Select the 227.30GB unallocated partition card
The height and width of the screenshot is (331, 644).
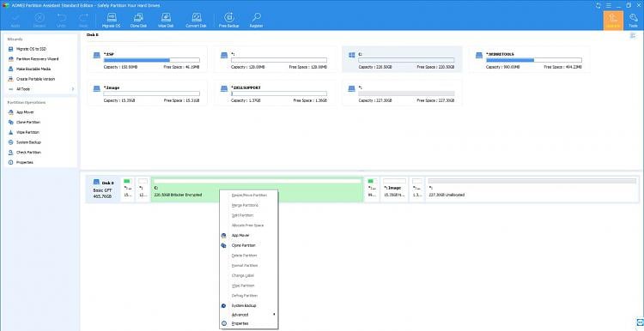tap(402, 93)
